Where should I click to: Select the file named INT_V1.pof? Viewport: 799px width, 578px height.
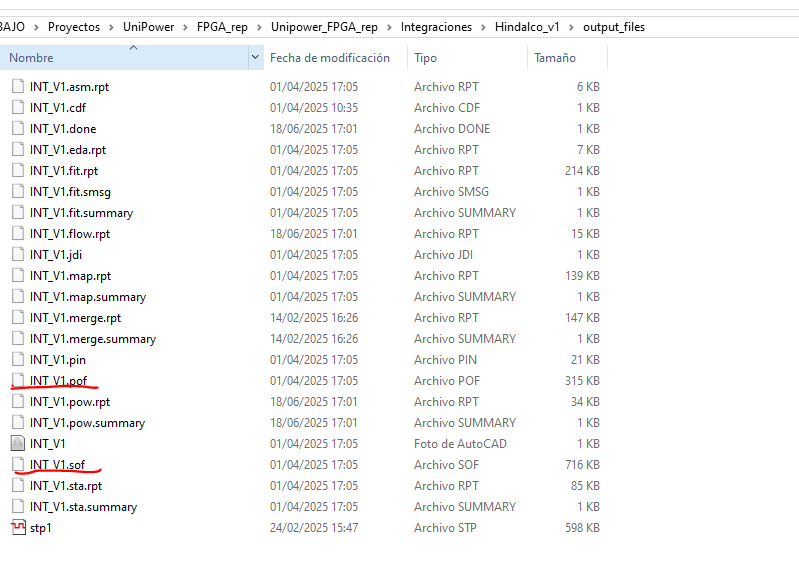point(58,381)
